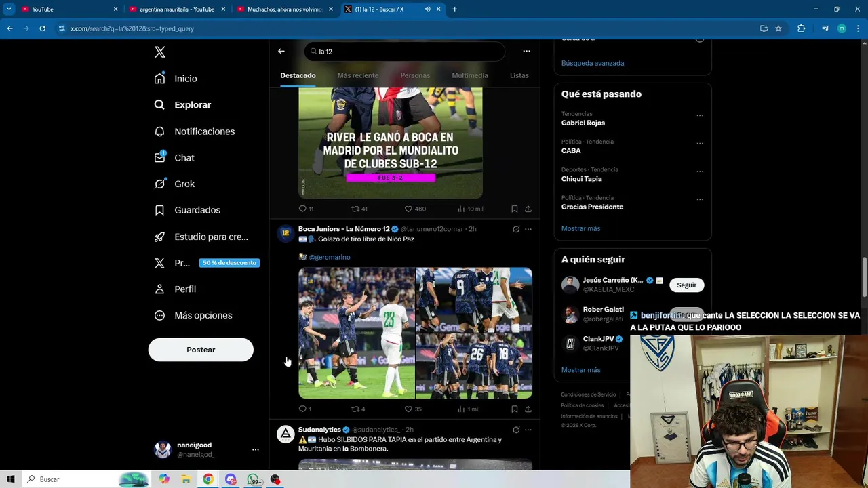Open options for Gabriel Rojas trend
Screen dimensions: 868x488
[700, 116]
